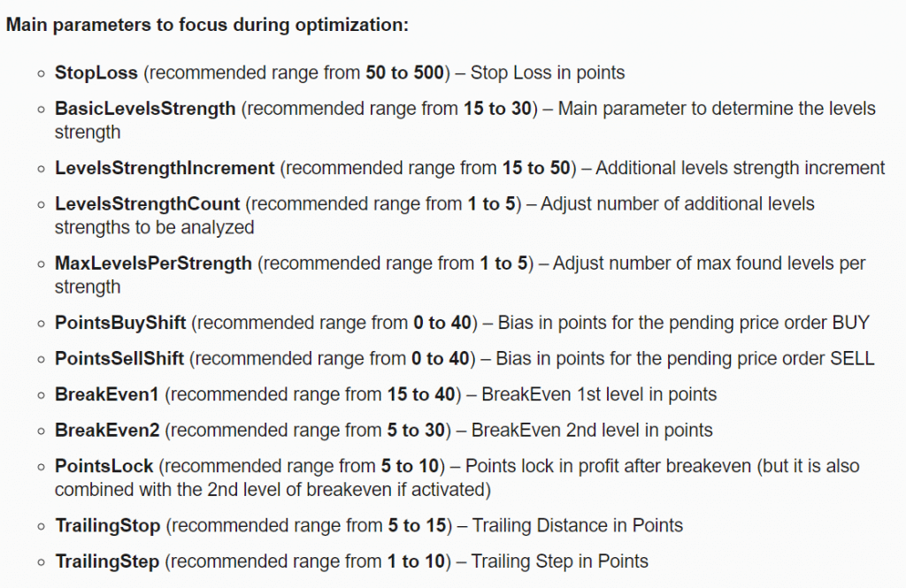Click the text "Trailing Distance in Points"
Screen dimensions: 906x588
click(x=578, y=525)
